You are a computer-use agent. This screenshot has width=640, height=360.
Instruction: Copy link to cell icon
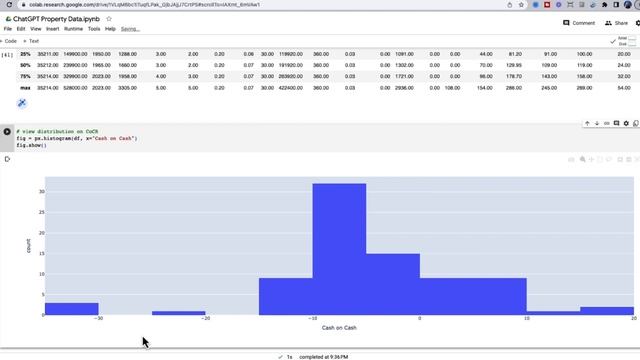(x=607, y=123)
